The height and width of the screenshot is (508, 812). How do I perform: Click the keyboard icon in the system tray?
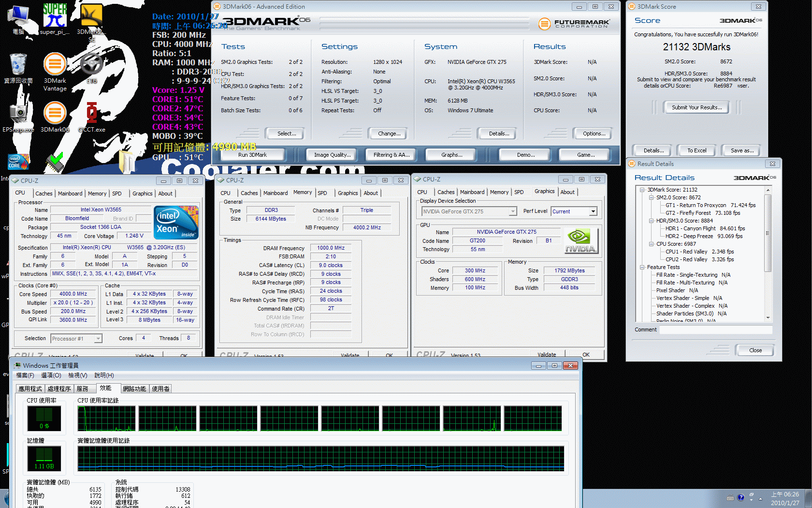pyautogui.click(x=730, y=498)
